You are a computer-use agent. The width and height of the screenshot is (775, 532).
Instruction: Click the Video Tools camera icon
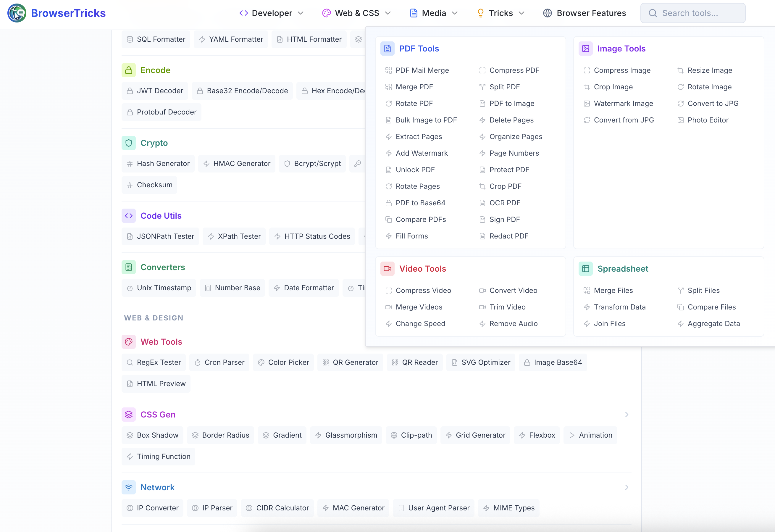tap(387, 268)
